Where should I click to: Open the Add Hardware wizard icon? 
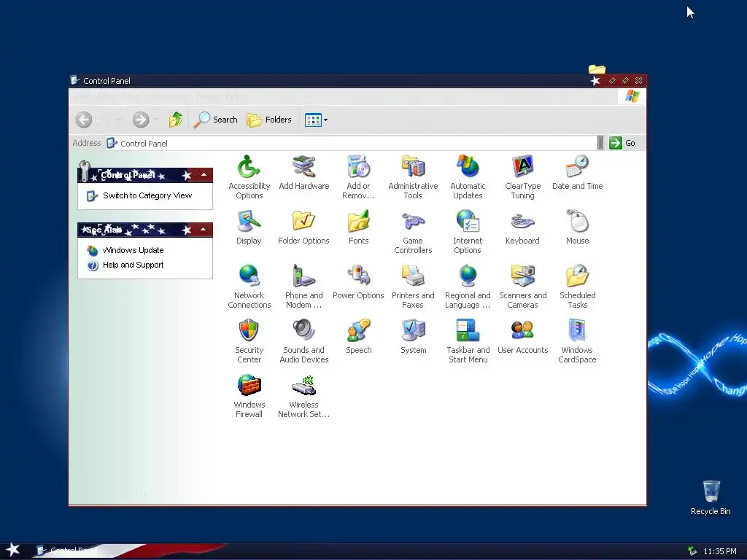(304, 172)
